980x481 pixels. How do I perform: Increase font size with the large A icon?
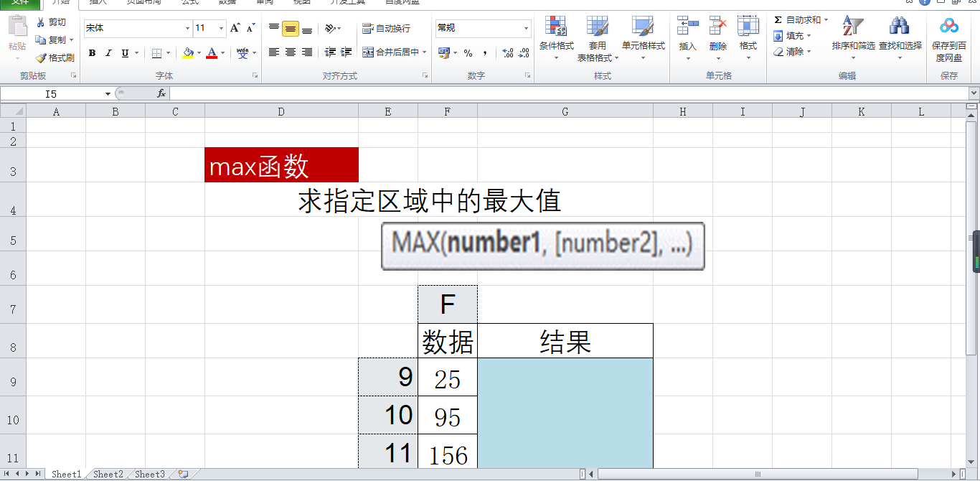235,28
